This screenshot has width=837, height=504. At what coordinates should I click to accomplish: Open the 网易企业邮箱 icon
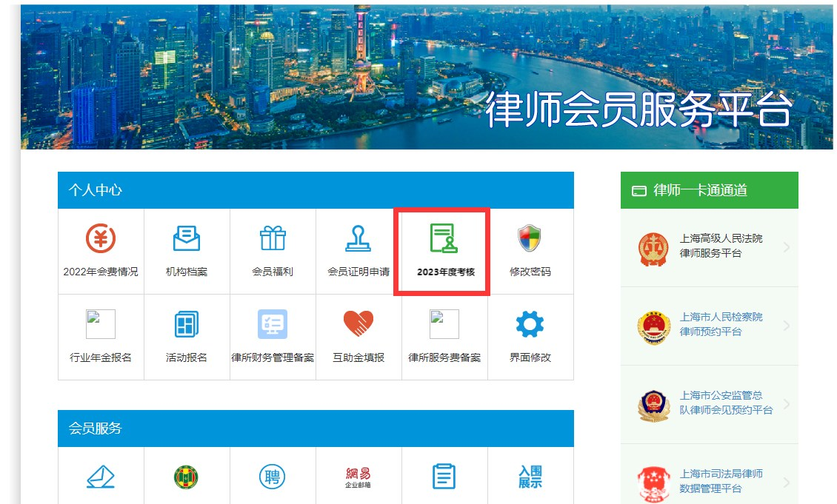(359, 477)
